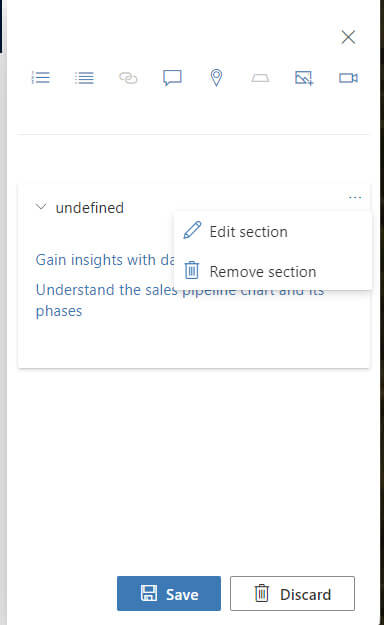Image resolution: width=384 pixels, height=625 pixels.
Task: Click the video camera icon
Action: tap(348, 78)
